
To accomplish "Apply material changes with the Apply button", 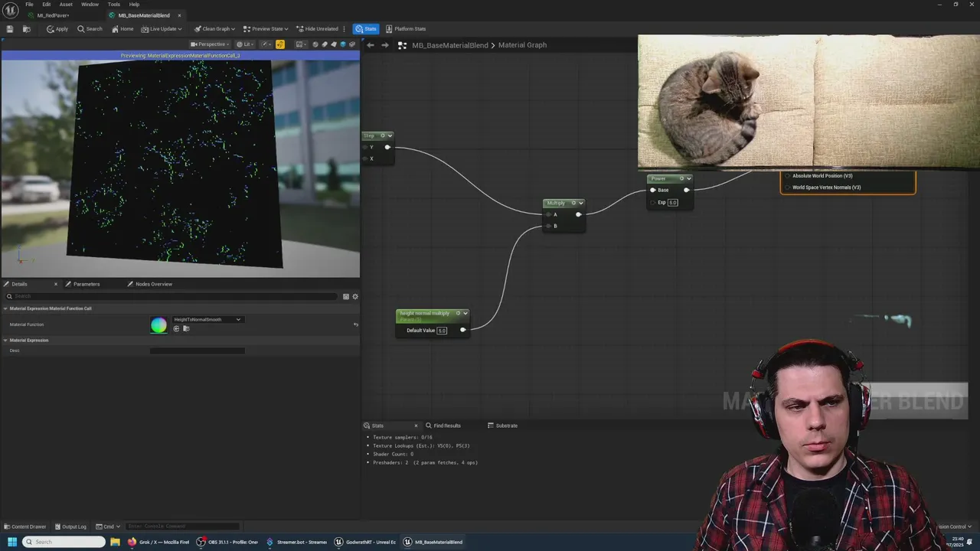I will tap(57, 29).
